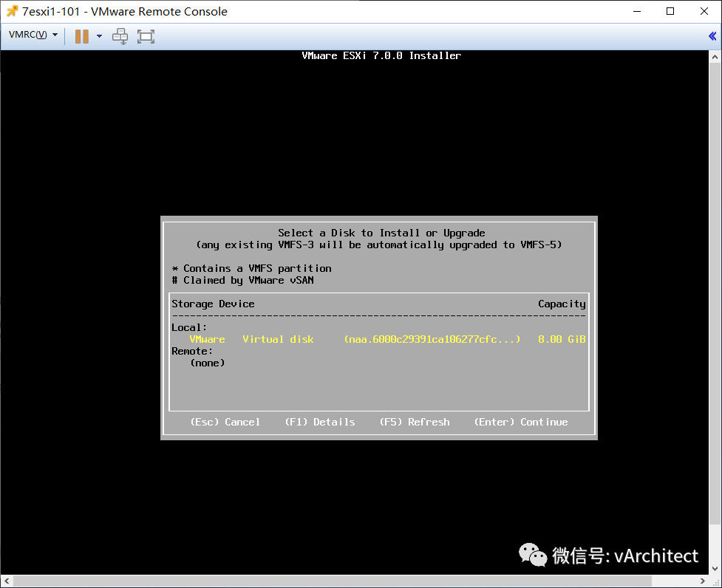Image resolution: width=722 pixels, height=588 pixels.
Task: Pause the virtual machine
Action: click(x=82, y=36)
